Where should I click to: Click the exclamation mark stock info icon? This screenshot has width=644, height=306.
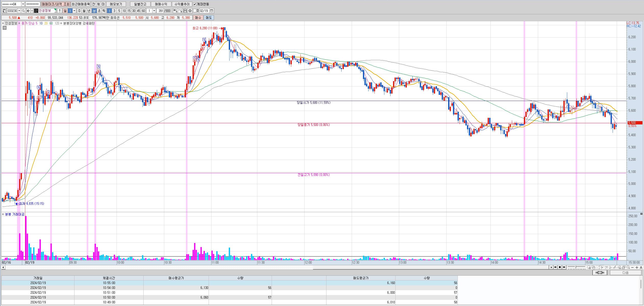(x=59, y=11)
